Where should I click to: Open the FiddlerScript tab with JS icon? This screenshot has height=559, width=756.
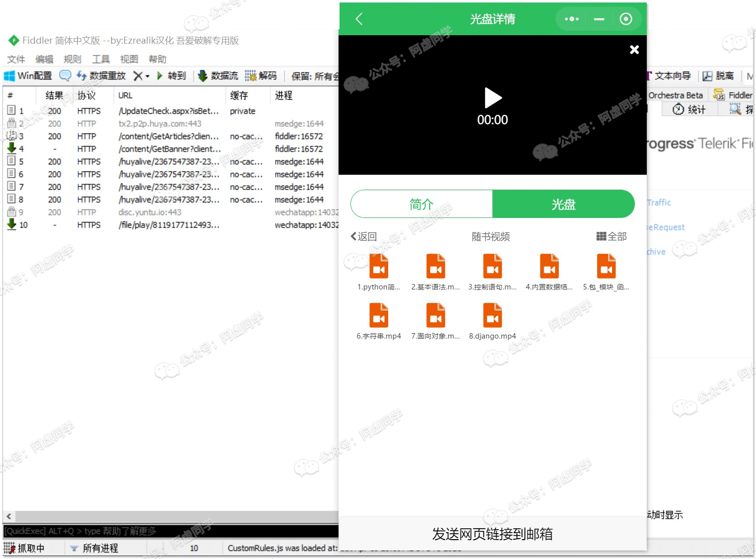point(733,95)
